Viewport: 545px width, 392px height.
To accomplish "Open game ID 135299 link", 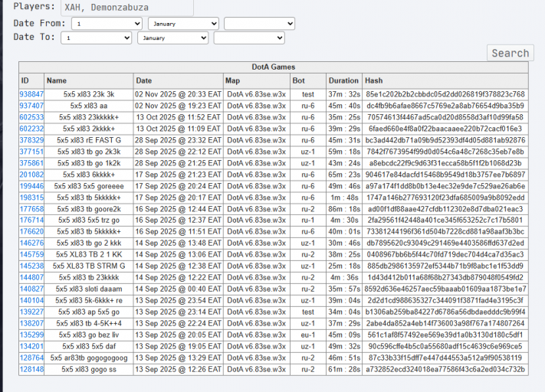I will coord(31,335).
